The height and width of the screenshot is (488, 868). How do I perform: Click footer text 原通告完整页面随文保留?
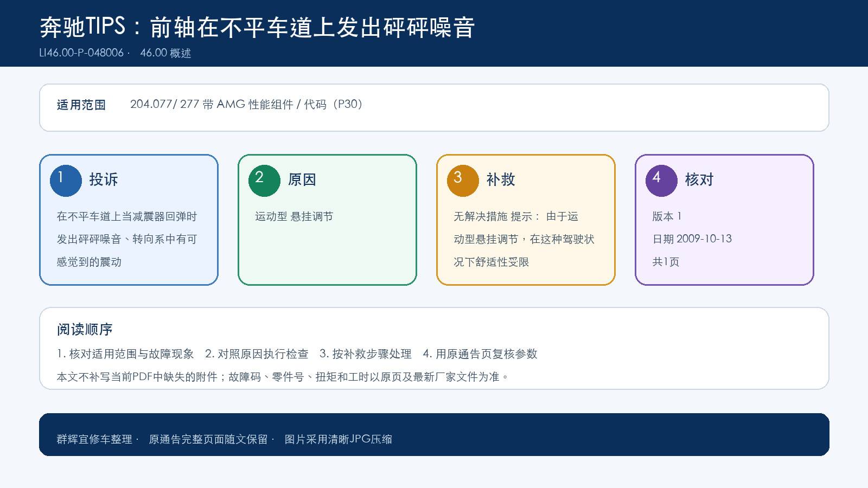pyautogui.click(x=208, y=439)
